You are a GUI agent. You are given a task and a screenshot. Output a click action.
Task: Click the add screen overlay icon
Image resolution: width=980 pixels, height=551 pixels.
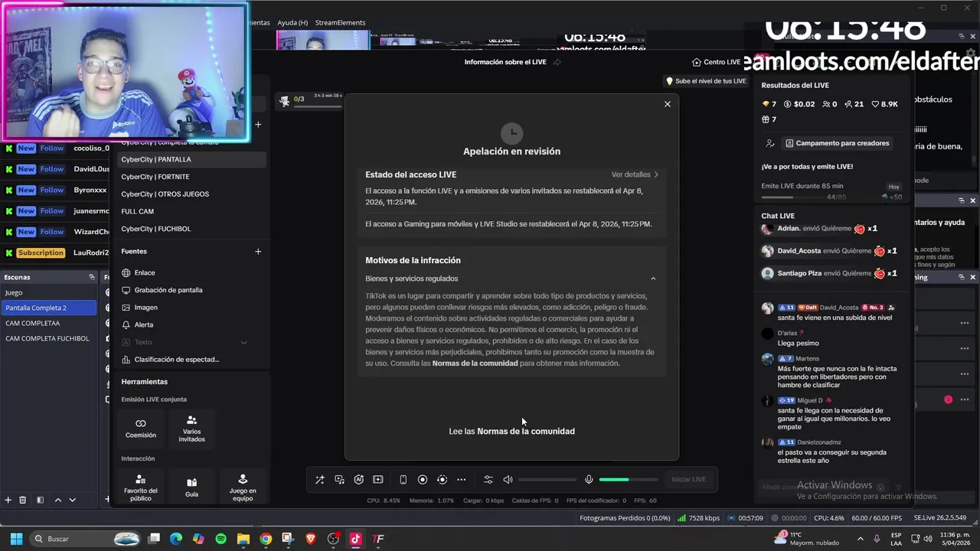coord(377,480)
